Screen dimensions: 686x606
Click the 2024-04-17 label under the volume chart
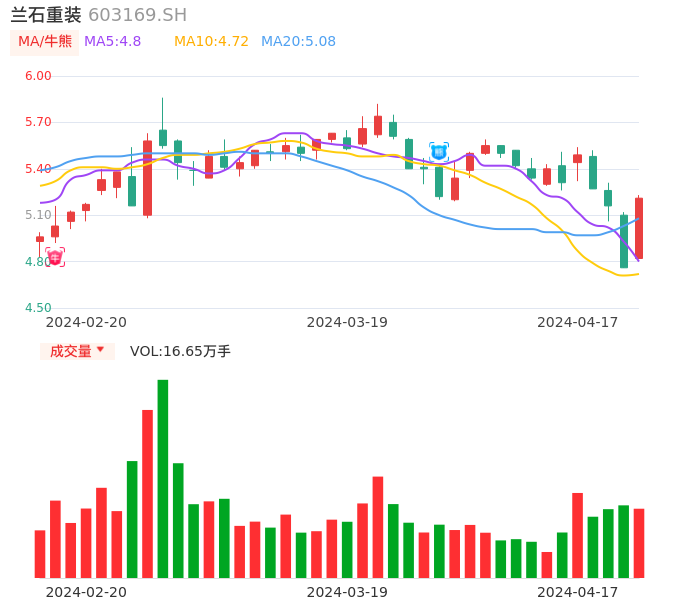click(x=578, y=592)
